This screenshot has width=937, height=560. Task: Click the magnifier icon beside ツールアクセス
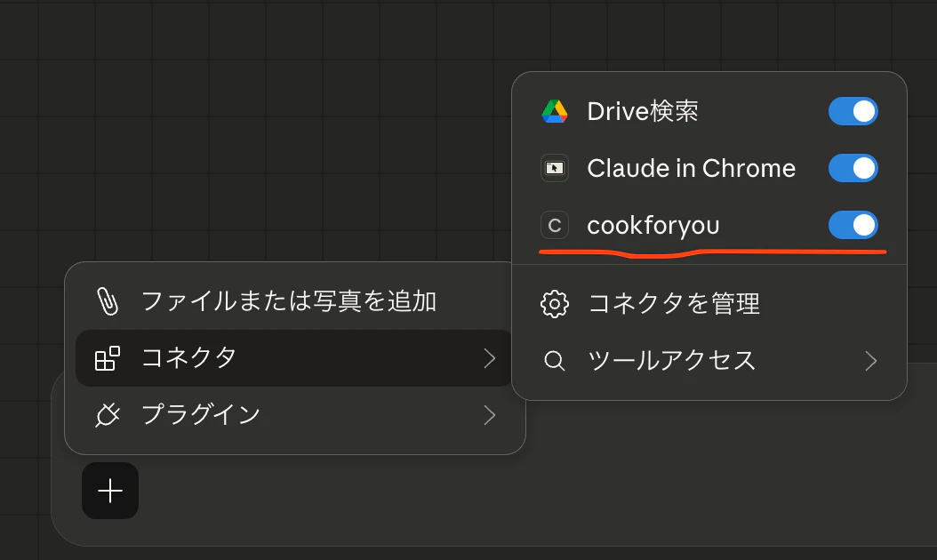(x=555, y=361)
